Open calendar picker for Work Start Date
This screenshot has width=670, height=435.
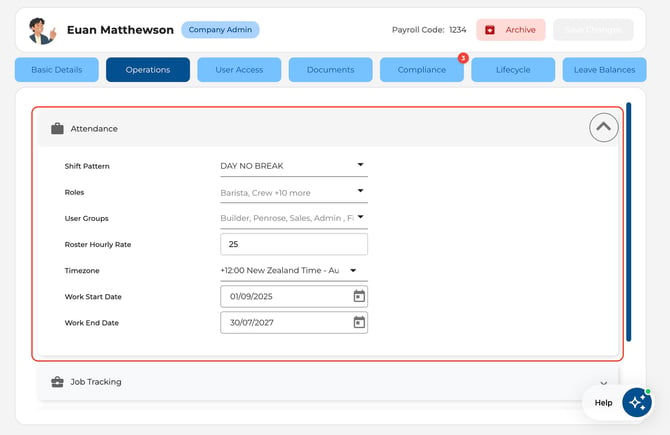[359, 296]
